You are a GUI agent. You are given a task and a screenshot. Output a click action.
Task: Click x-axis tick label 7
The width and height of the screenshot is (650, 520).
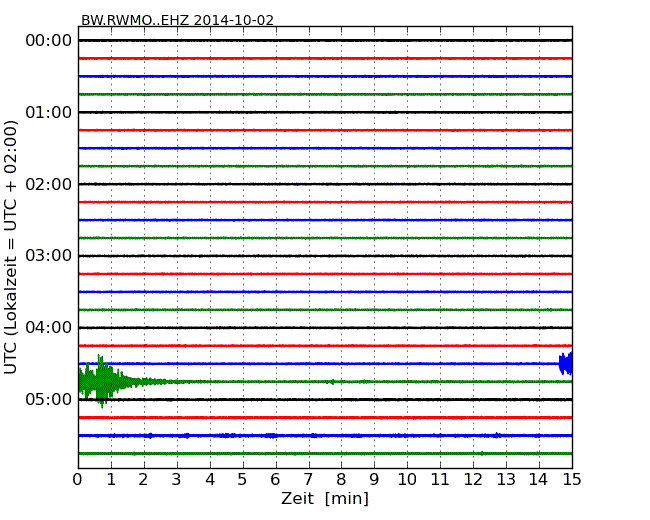click(x=308, y=480)
